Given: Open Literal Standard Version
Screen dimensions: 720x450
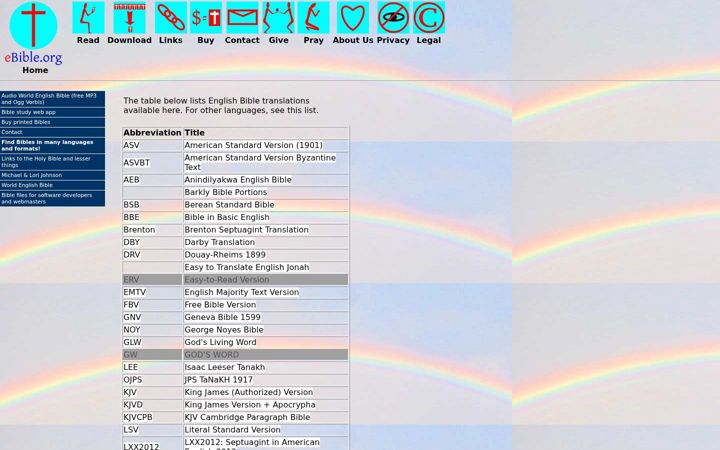Looking at the screenshot, I should point(232,430).
